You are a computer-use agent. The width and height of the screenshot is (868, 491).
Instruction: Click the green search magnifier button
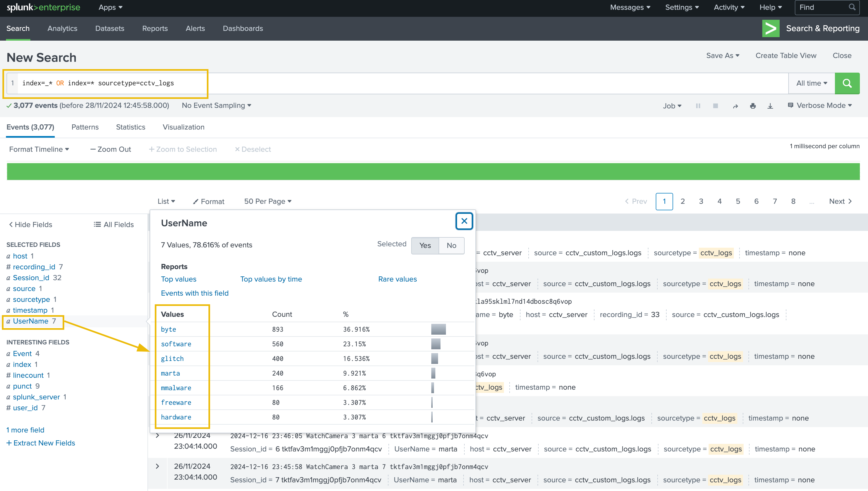pyautogui.click(x=847, y=83)
